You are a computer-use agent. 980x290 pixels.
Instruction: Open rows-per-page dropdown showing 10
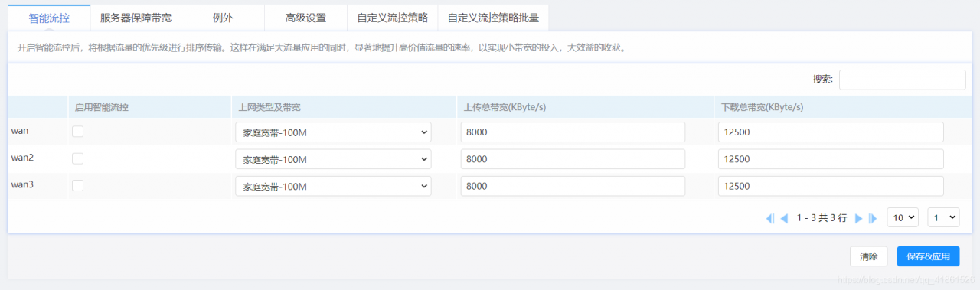coord(903,218)
